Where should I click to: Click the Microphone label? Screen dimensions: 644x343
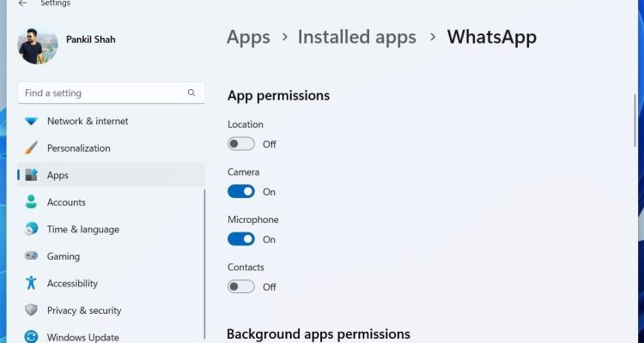[x=253, y=220]
